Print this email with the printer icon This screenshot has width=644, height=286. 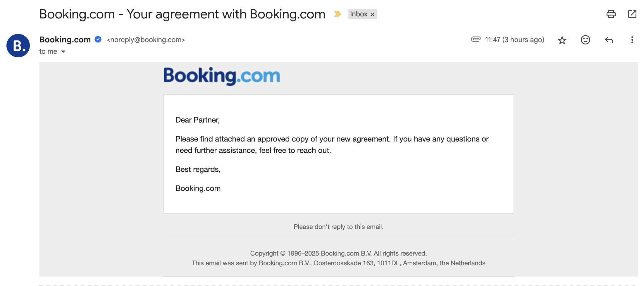pyautogui.click(x=611, y=14)
